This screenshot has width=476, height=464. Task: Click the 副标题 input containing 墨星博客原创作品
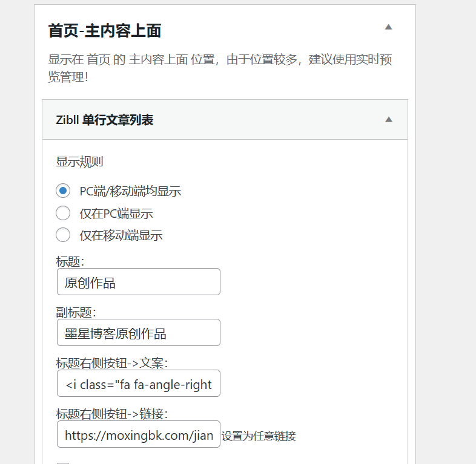[x=139, y=332]
